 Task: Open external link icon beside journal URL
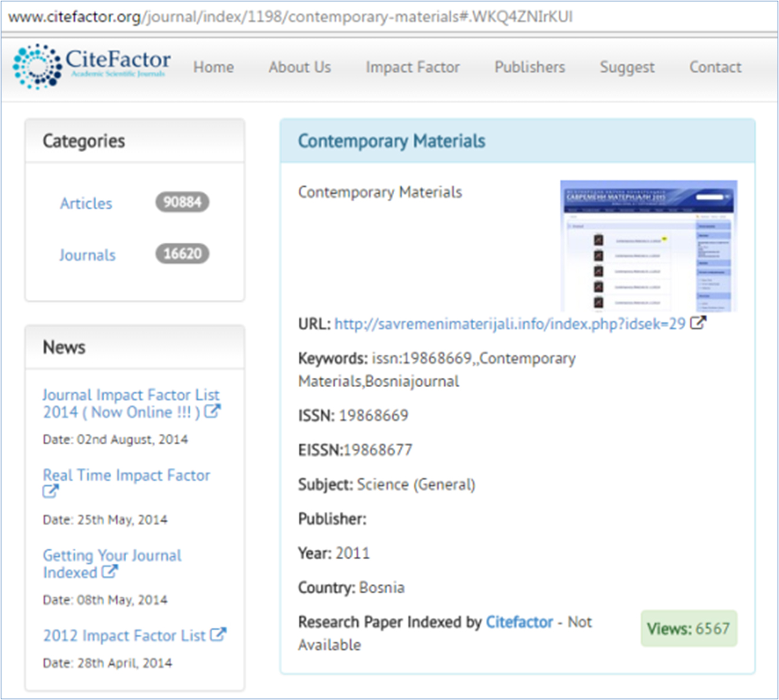tap(698, 323)
